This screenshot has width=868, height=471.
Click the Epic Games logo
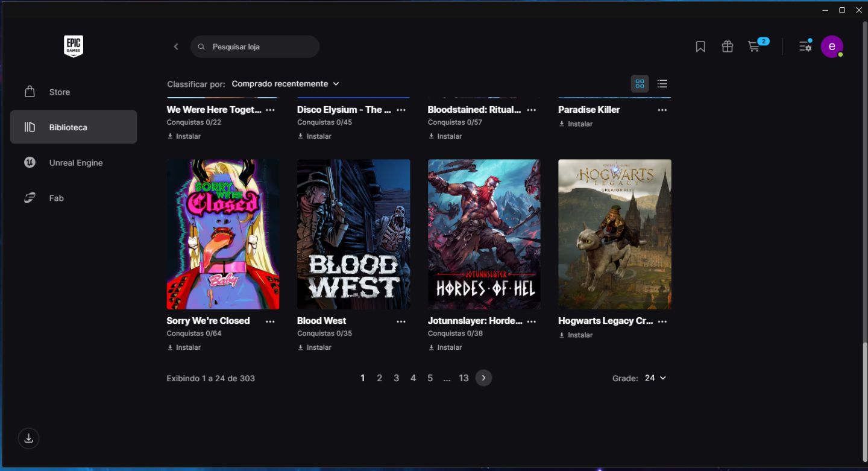pos(74,46)
